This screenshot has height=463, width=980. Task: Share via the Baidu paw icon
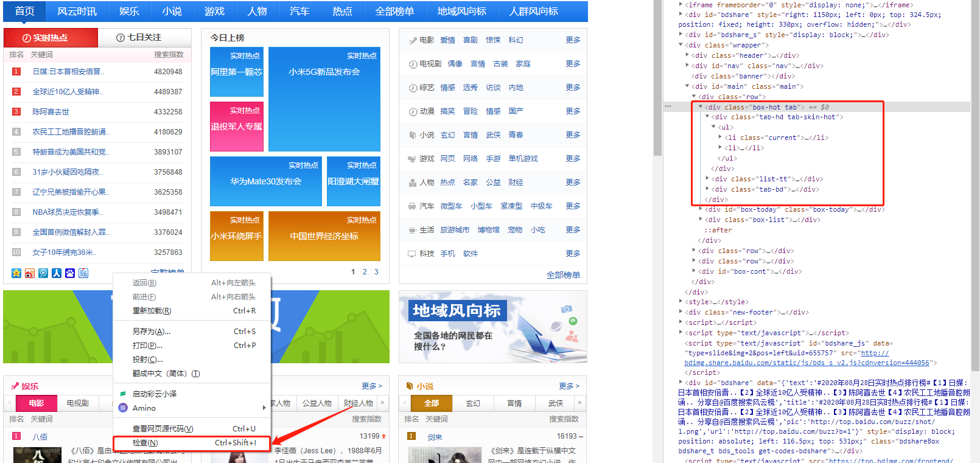[70, 273]
